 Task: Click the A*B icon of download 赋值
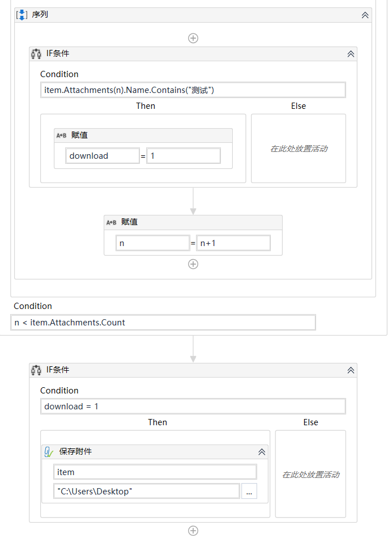click(62, 135)
